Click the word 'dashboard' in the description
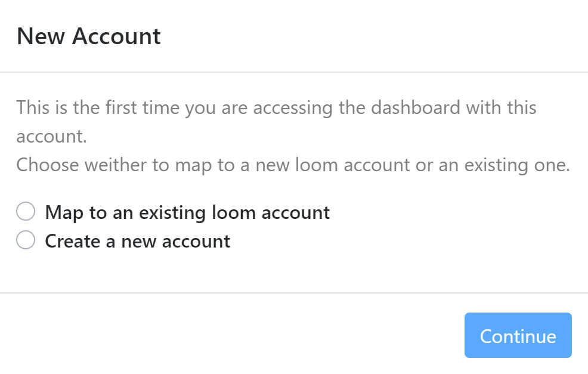588x374 pixels. [416, 107]
